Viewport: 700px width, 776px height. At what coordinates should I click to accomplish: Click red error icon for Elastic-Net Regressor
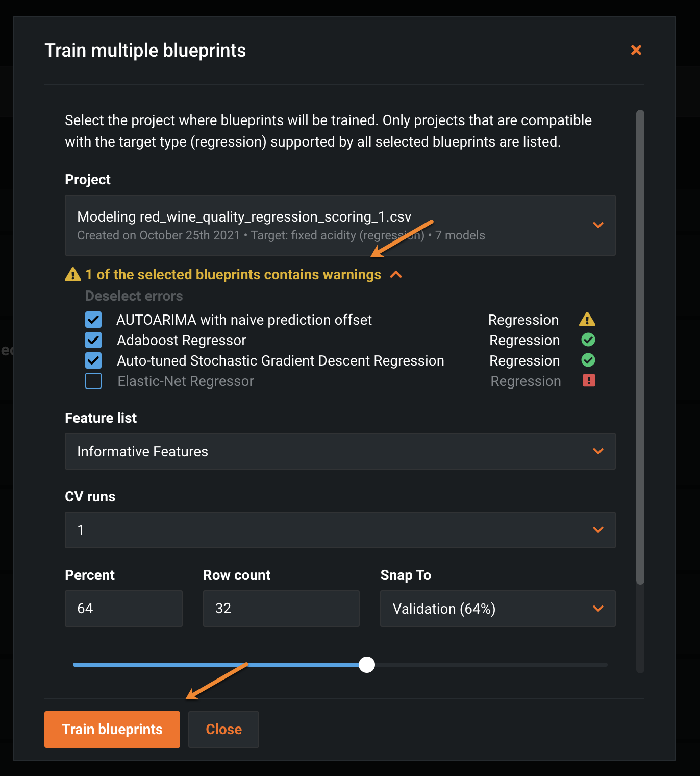[589, 381]
